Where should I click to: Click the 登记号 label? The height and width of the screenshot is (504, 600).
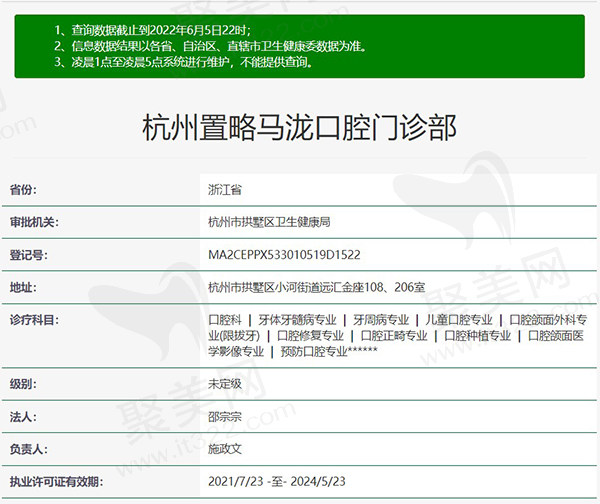click(29, 255)
